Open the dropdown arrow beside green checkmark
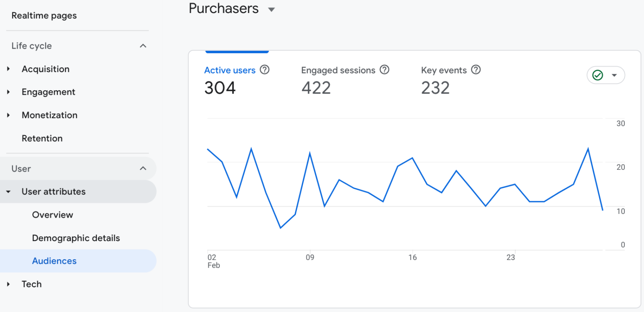Screen dimensions: 644x312 point(614,75)
